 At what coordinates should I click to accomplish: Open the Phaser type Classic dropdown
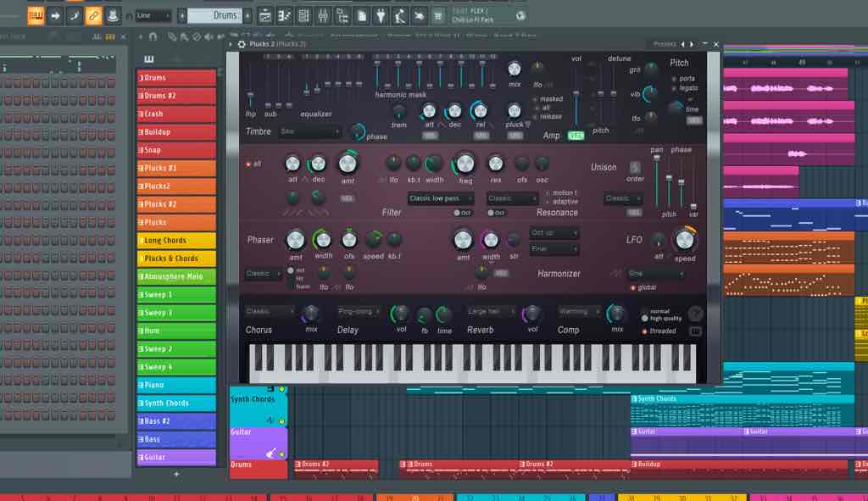264,274
